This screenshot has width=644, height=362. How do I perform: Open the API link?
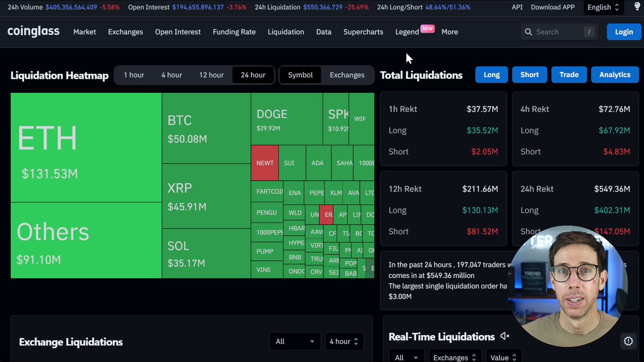tap(517, 8)
